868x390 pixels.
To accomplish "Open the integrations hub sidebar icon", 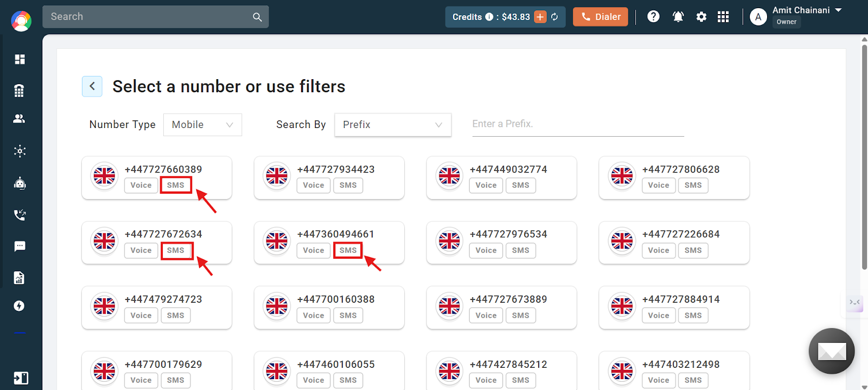I will tap(20, 151).
